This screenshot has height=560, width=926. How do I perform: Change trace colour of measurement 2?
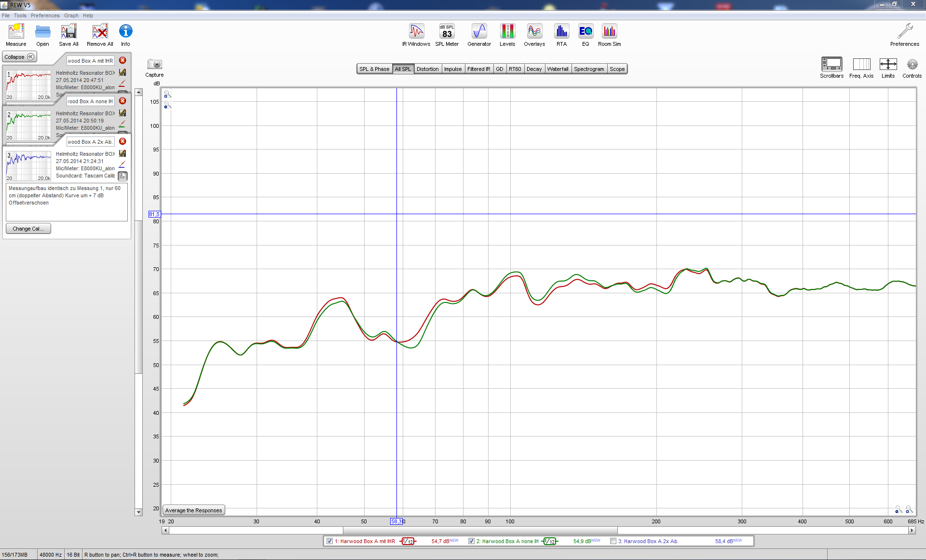click(x=122, y=123)
